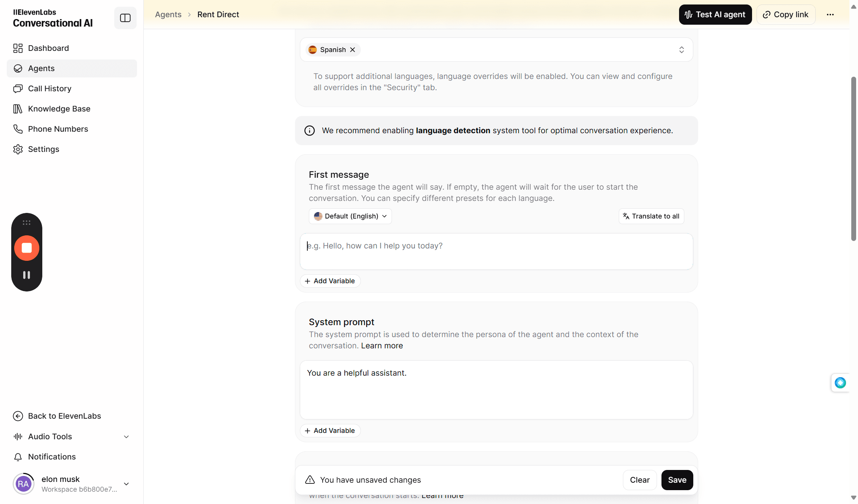Open Call History
Image resolution: width=858 pixels, height=504 pixels.
[x=72, y=89]
